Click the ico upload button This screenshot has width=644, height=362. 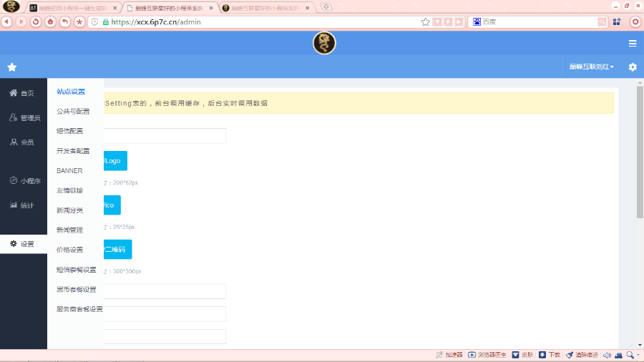(x=112, y=205)
